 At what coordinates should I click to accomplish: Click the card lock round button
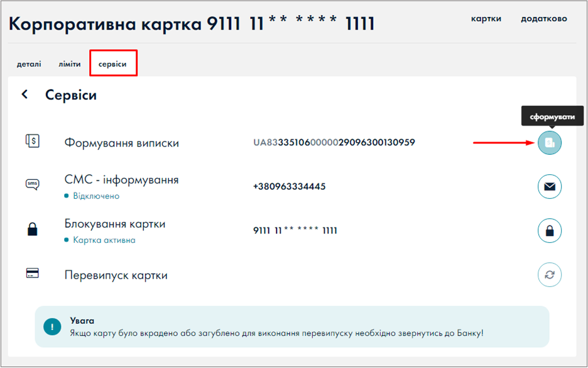point(550,231)
